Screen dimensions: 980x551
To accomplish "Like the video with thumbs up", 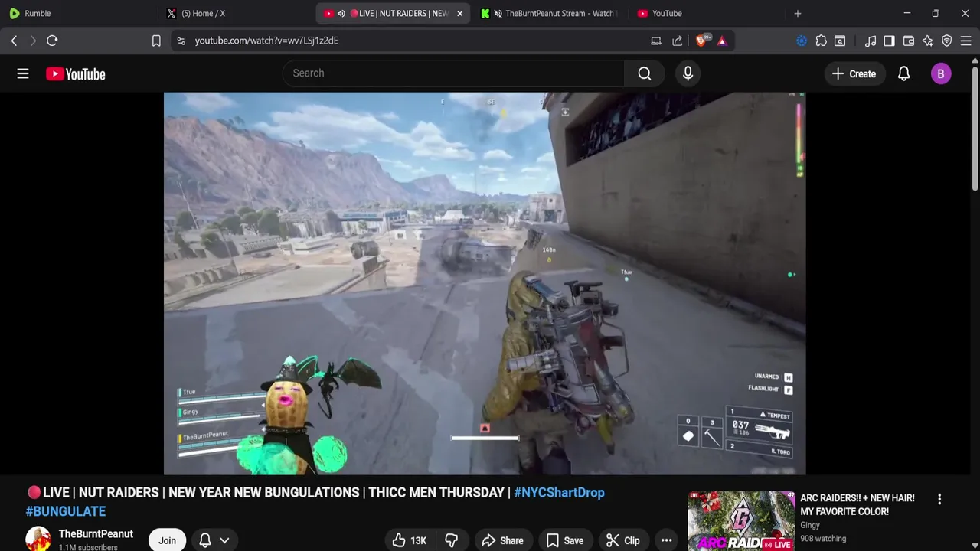I will 409,540.
